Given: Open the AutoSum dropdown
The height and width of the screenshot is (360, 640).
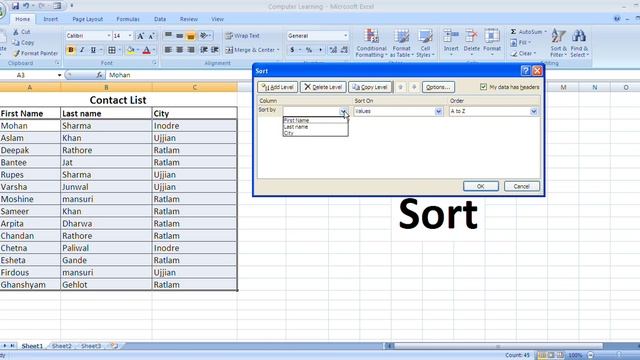Looking at the screenshot, I should [x=545, y=32].
